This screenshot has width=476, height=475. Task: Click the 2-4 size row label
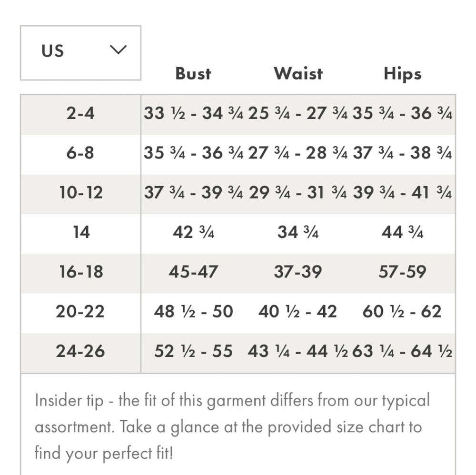[x=80, y=113]
